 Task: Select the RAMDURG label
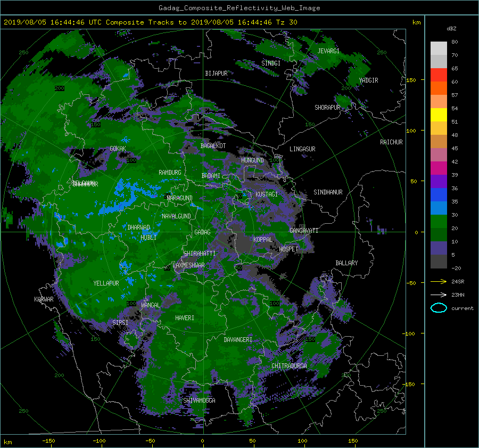170,173
